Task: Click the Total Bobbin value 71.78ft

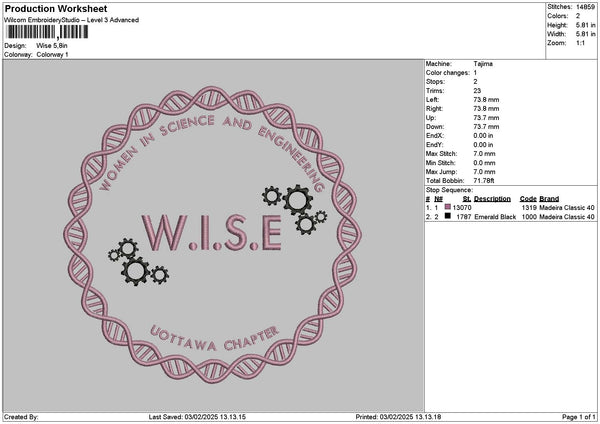Action: [x=484, y=181]
